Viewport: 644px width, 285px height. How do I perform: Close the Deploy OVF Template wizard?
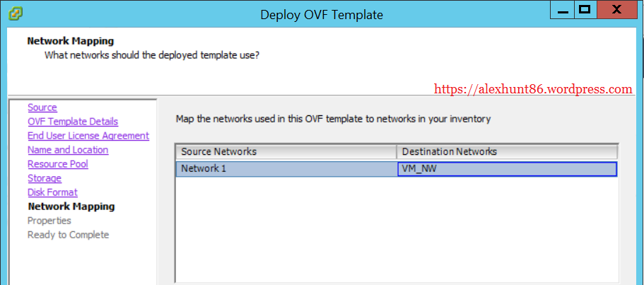click(x=617, y=10)
